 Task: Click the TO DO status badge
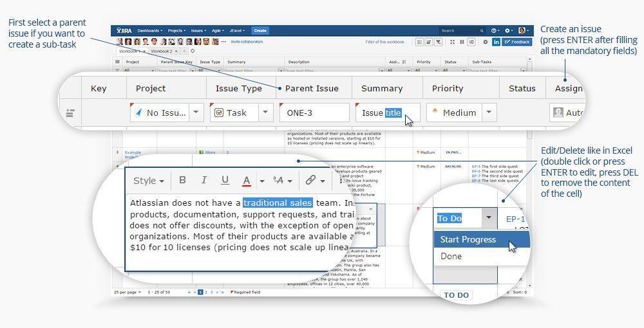tap(456, 295)
